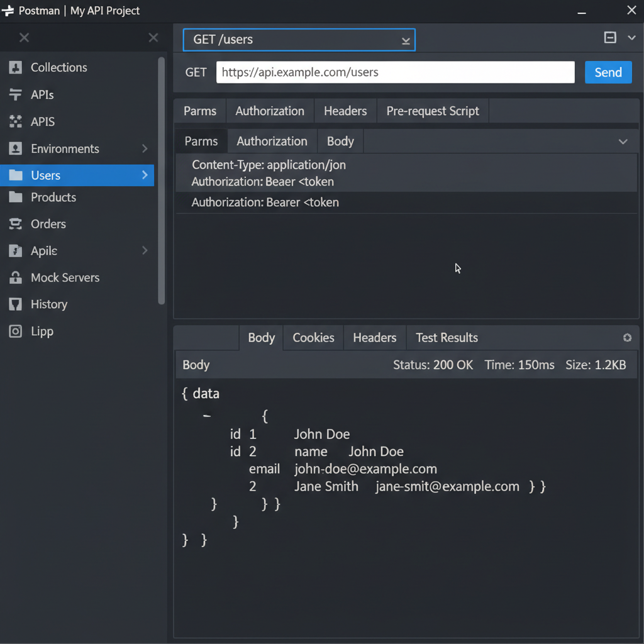Click the Time: 150ms value
Viewport: 644px width, 644px height.
(519, 365)
